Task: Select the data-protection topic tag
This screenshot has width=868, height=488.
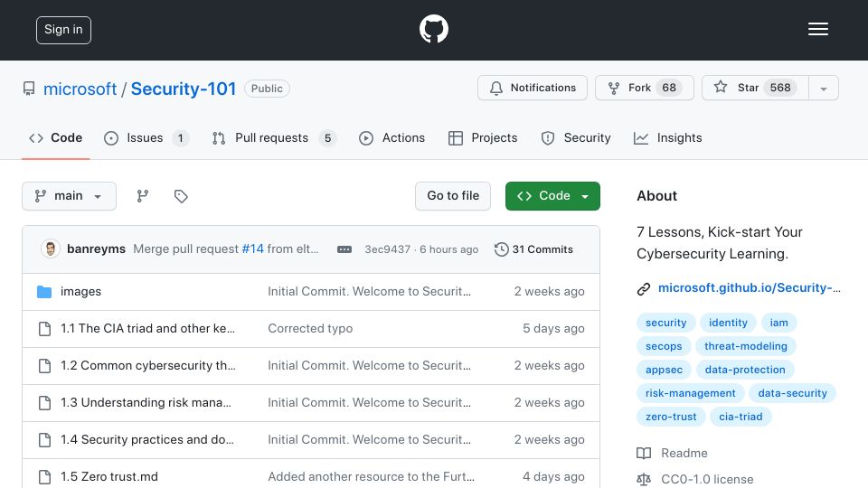Action: point(745,370)
